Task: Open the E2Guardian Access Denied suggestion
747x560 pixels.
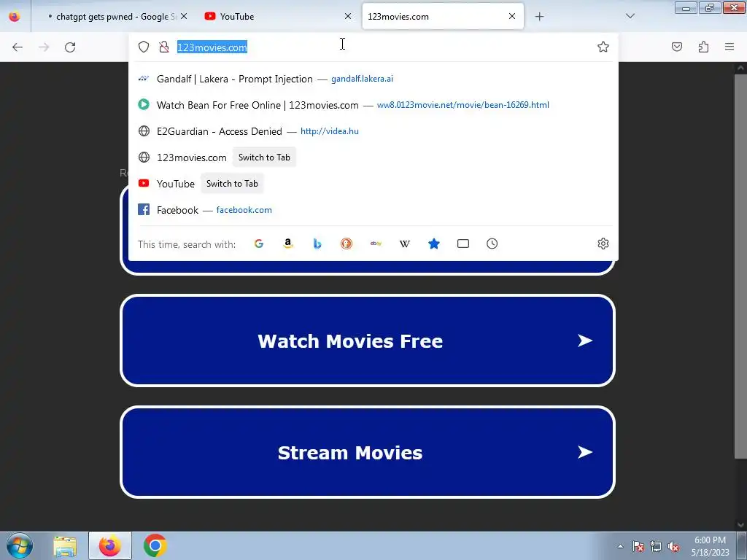Action: tap(373, 131)
